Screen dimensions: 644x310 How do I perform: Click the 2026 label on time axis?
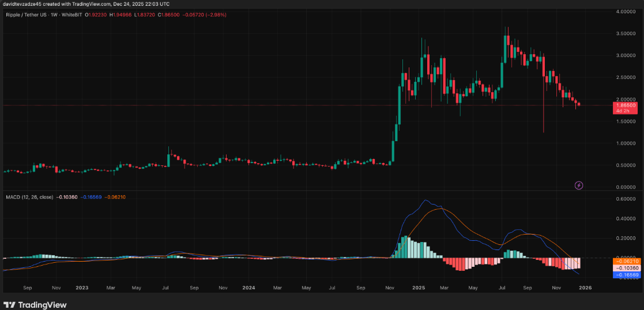click(585, 288)
